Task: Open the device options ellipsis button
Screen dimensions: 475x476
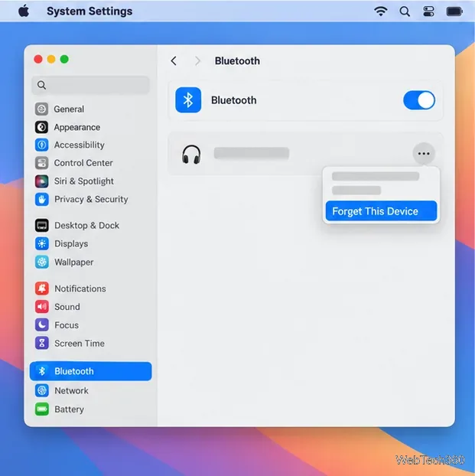Action: [x=424, y=154]
